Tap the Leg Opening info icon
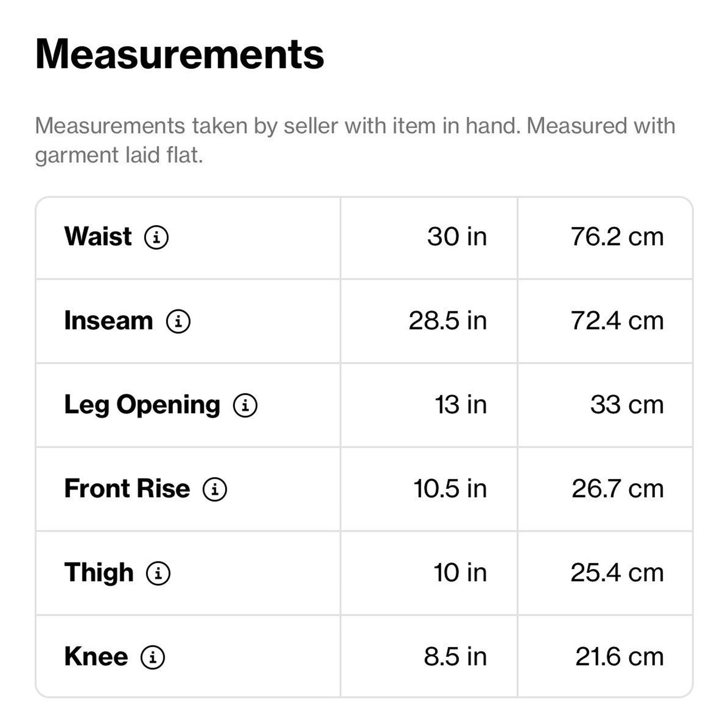 pos(245,405)
